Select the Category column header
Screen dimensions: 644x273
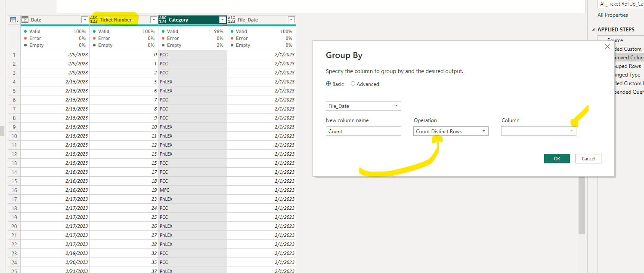193,20
